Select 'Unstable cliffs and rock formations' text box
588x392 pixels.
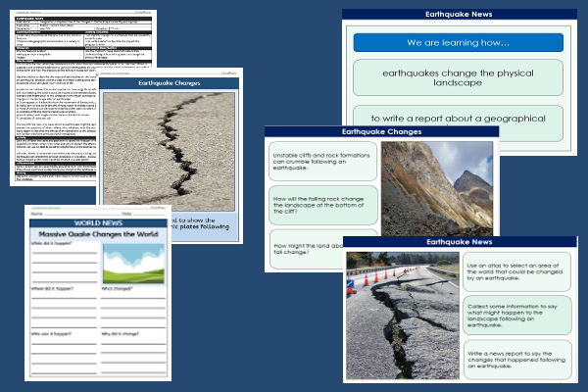tap(322, 162)
